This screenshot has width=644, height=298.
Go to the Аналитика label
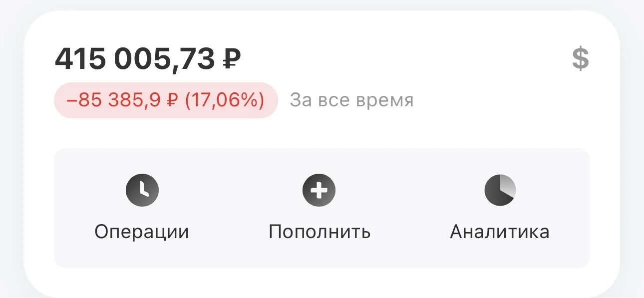pyautogui.click(x=500, y=232)
